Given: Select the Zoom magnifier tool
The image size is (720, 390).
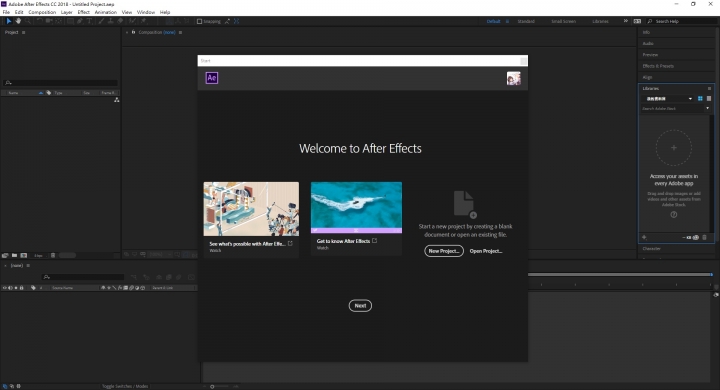Looking at the screenshot, I should (28, 21).
